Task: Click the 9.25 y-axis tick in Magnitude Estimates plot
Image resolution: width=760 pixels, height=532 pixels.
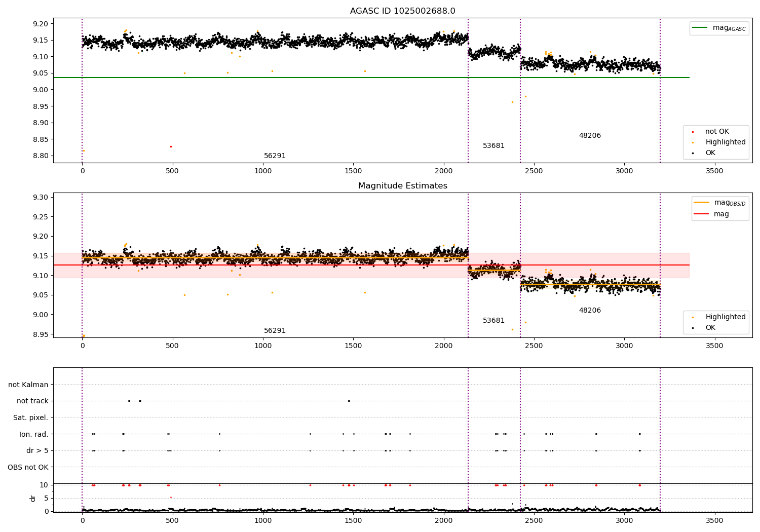Action: tap(40, 217)
